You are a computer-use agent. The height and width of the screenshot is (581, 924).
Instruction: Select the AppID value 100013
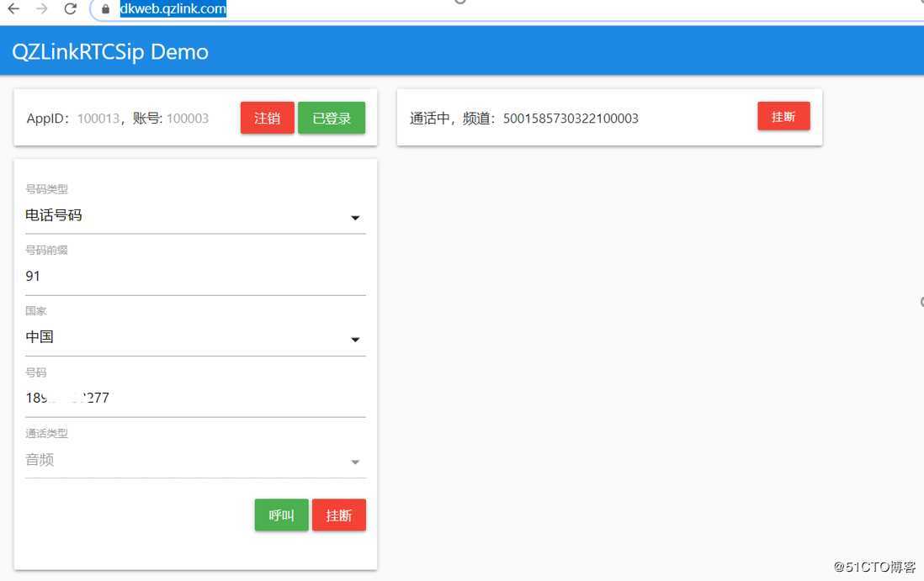[98, 119]
